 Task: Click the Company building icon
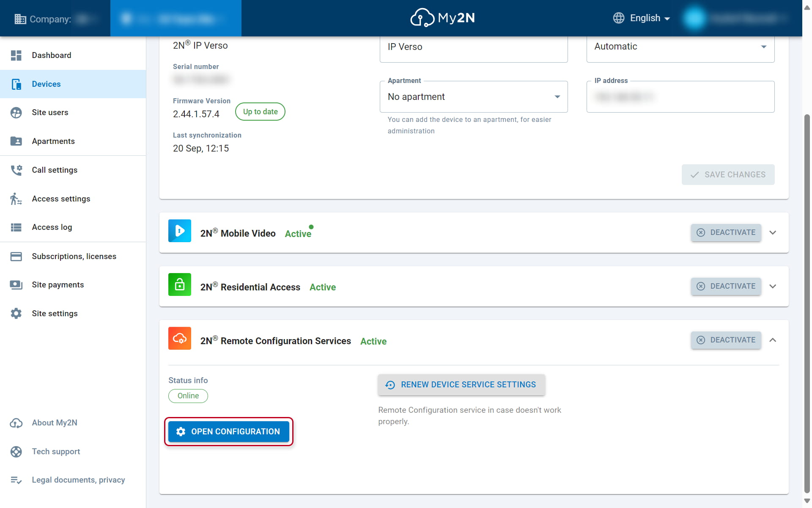[x=20, y=19]
